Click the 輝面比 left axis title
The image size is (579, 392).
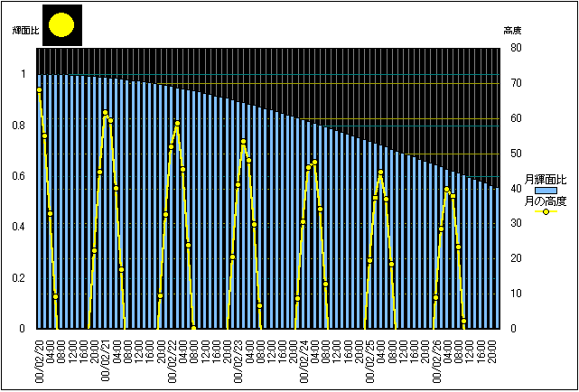25,31
